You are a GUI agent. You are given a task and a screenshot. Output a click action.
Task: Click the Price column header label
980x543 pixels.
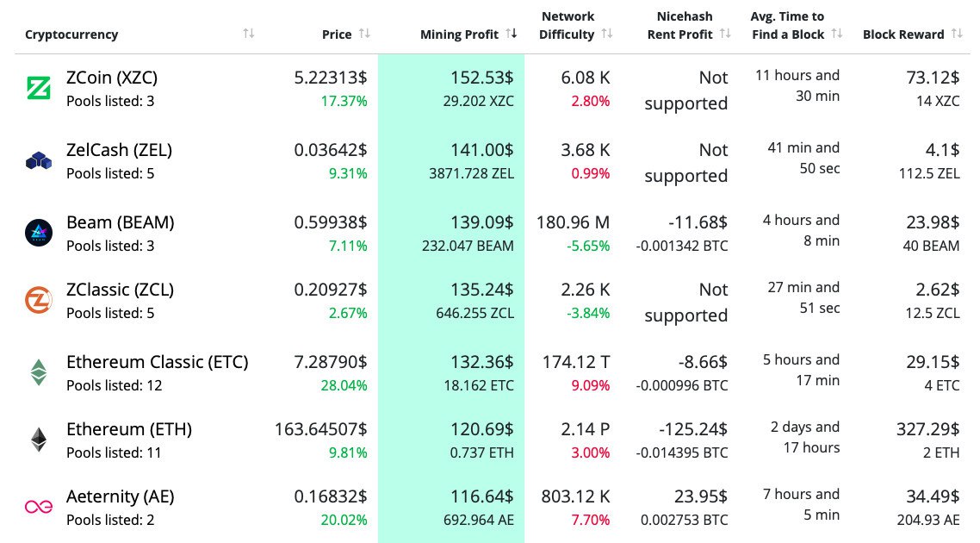click(x=337, y=34)
